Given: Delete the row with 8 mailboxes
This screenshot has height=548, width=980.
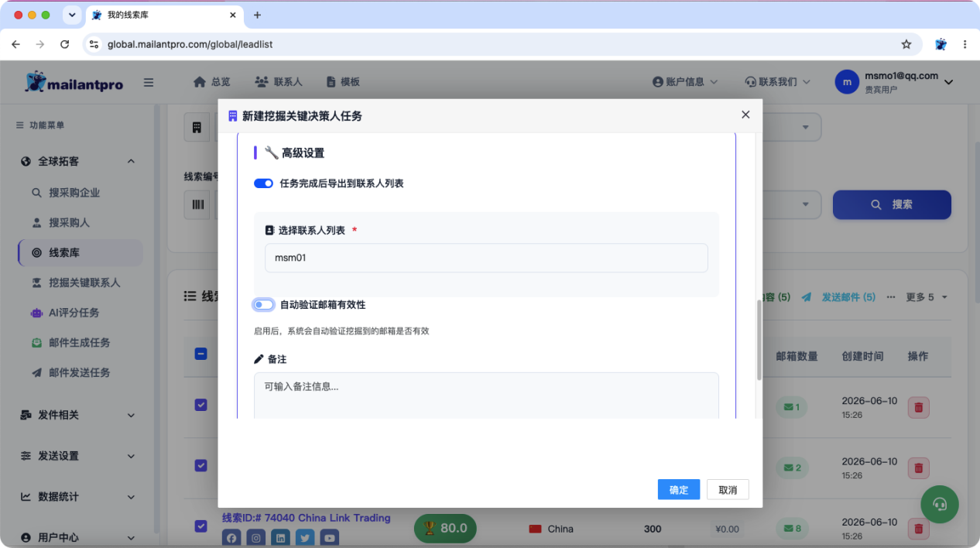Looking at the screenshot, I should [x=918, y=529].
